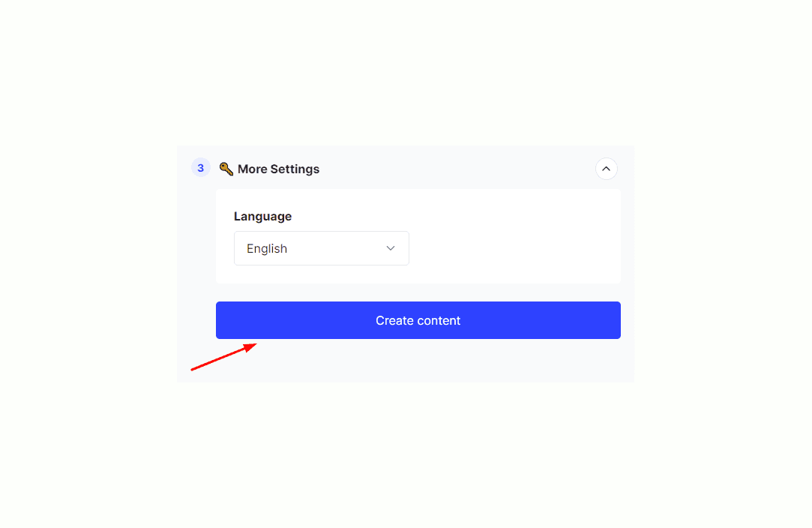Open the Language dropdown
The width and height of the screenshot is (812, 528).
click(321, 248)
